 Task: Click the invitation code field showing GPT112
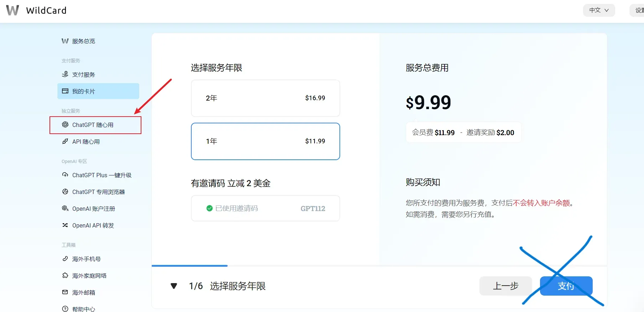point(265,208)
